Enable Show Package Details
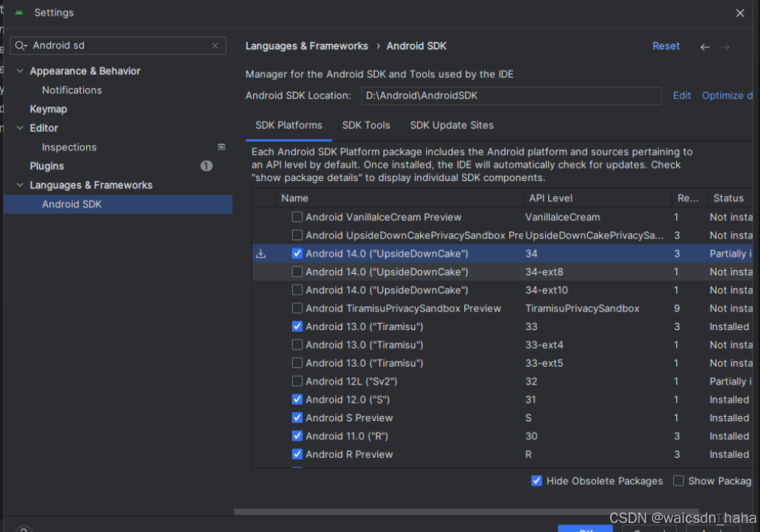The image size is (760, 532). coord(678,481)
